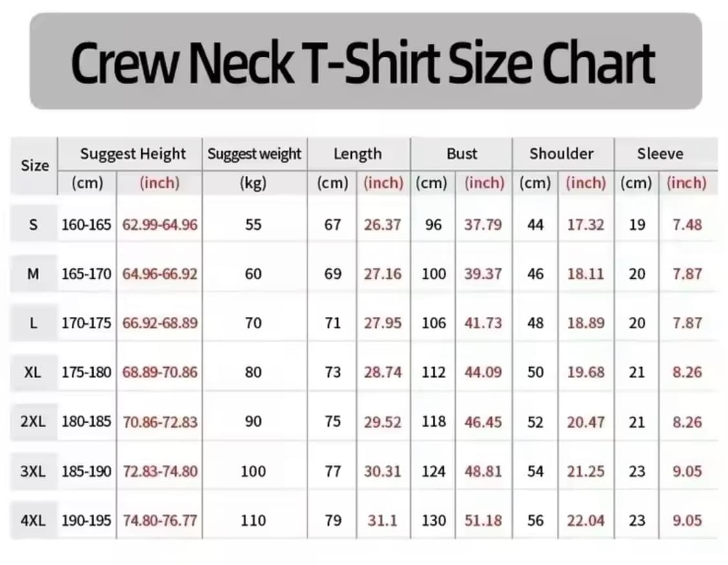Select the "Length" column header

pyautogui.click(x=357, y=154)
